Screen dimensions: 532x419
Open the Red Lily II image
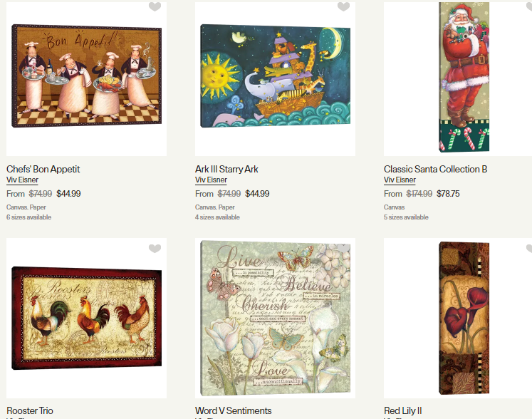tap(464, 318)
